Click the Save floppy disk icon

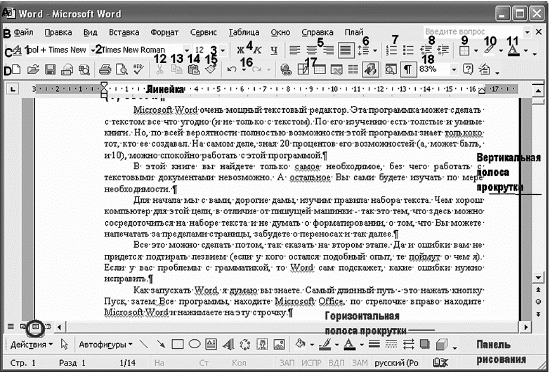click(50, 69)
